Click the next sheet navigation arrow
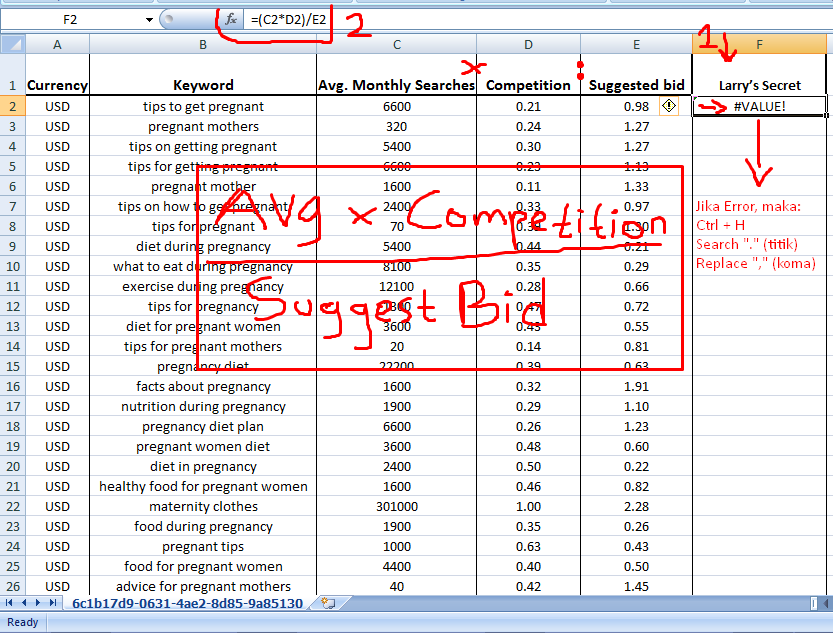 pos(38,601)
